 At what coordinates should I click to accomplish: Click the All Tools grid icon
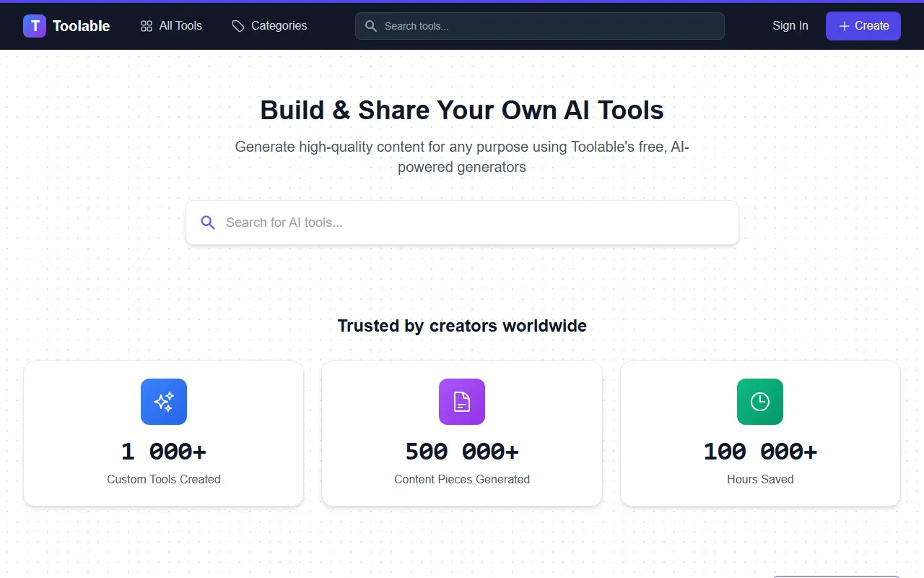(x=147, y=26)
